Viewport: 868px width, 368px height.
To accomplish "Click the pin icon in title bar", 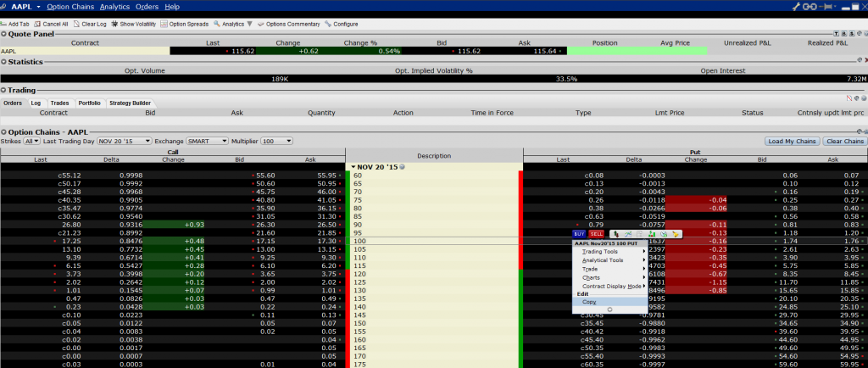I will [x=826, y=7].
